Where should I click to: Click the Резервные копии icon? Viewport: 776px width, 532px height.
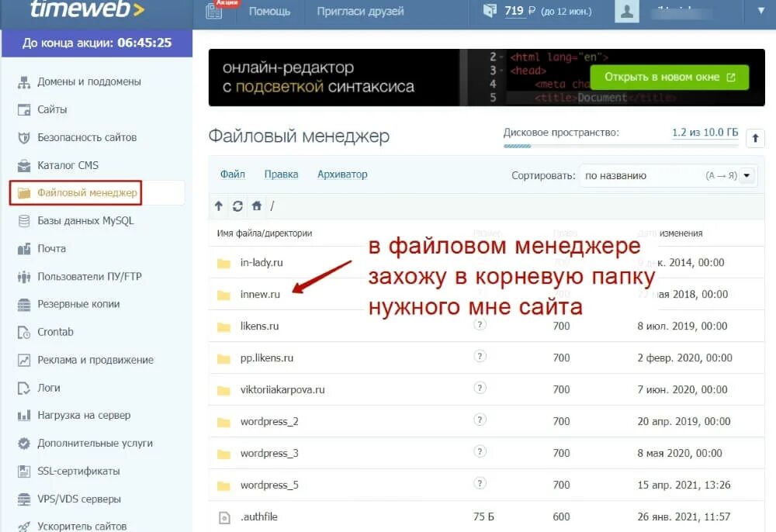pos(24,305)
